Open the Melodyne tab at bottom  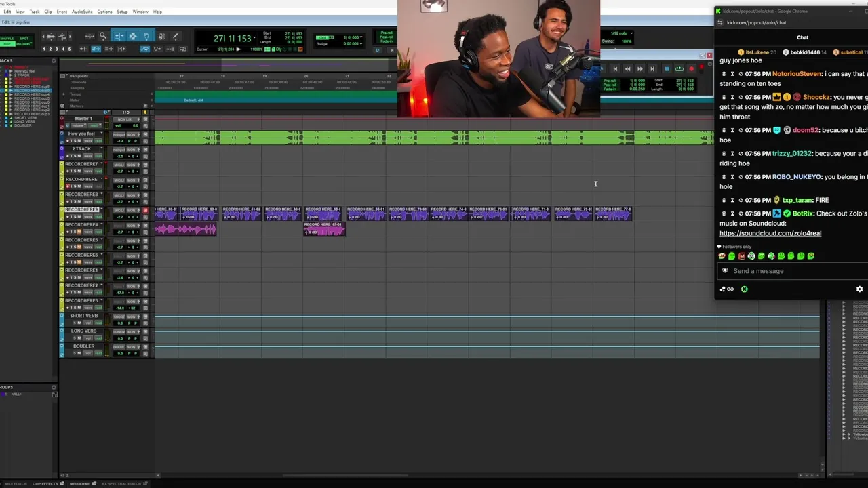(x=83, y=484)
